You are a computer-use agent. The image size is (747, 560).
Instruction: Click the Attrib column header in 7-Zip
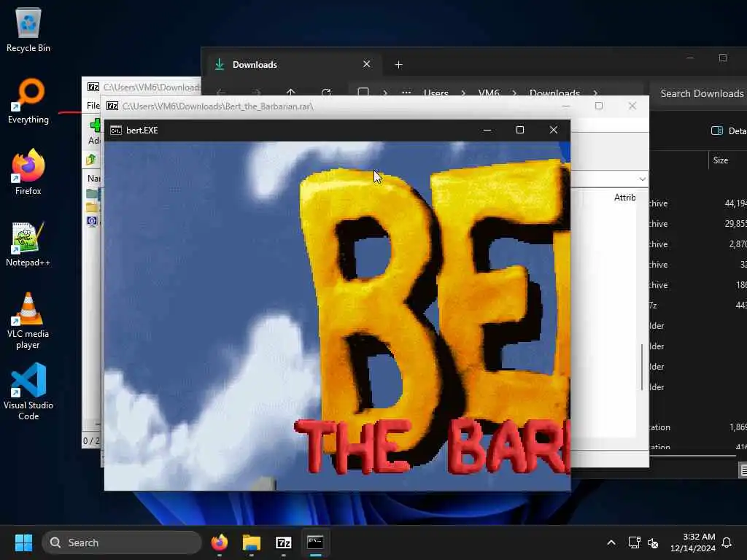pyautogui.click(x=624, y=197)
